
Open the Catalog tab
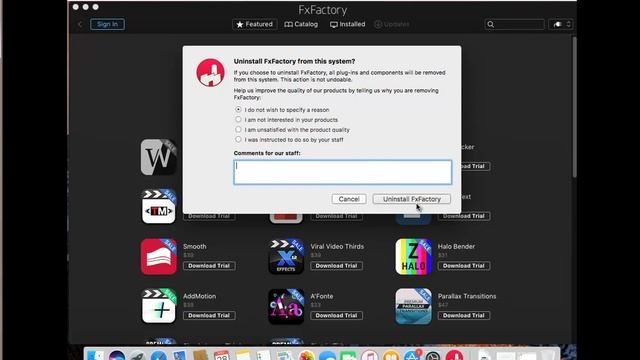click(301, 24)
